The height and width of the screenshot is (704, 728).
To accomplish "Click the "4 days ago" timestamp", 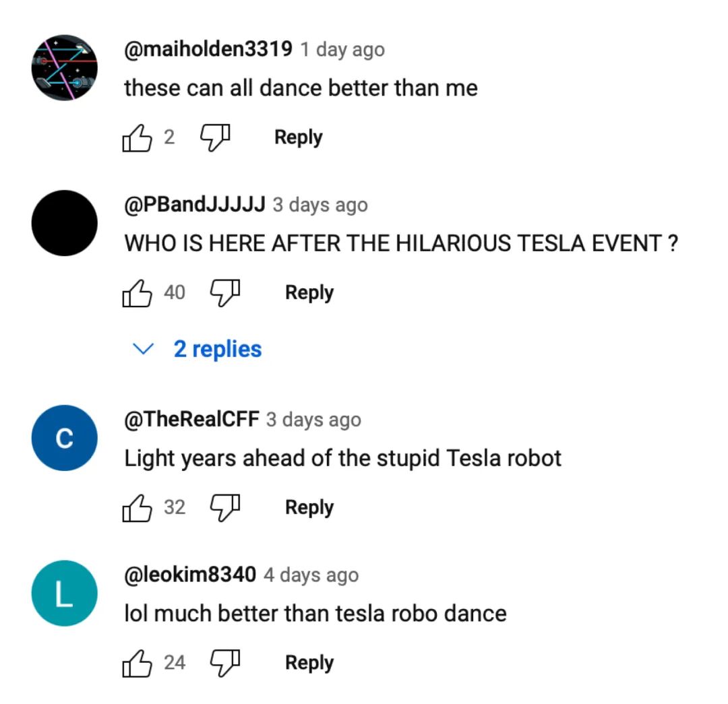I will click(x=311, y=575).
